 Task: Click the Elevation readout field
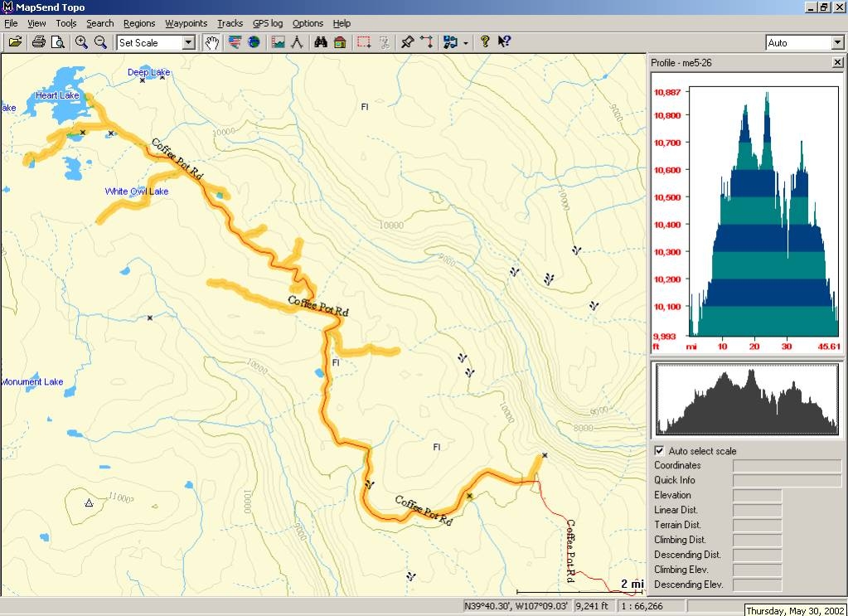(x=757, y=496)
